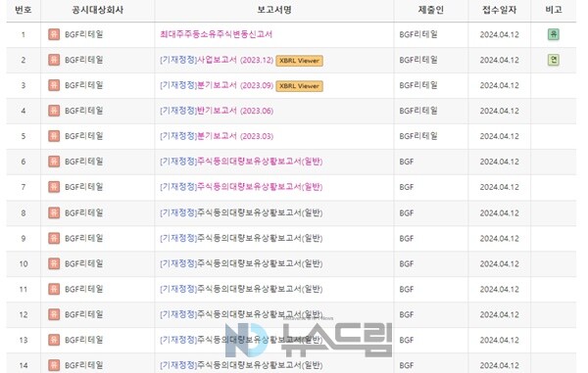Open XBRL Viewer for 사업보고서 (2023.12)
The width and height of the screenshot is (588, 373).
pos(299,61)
